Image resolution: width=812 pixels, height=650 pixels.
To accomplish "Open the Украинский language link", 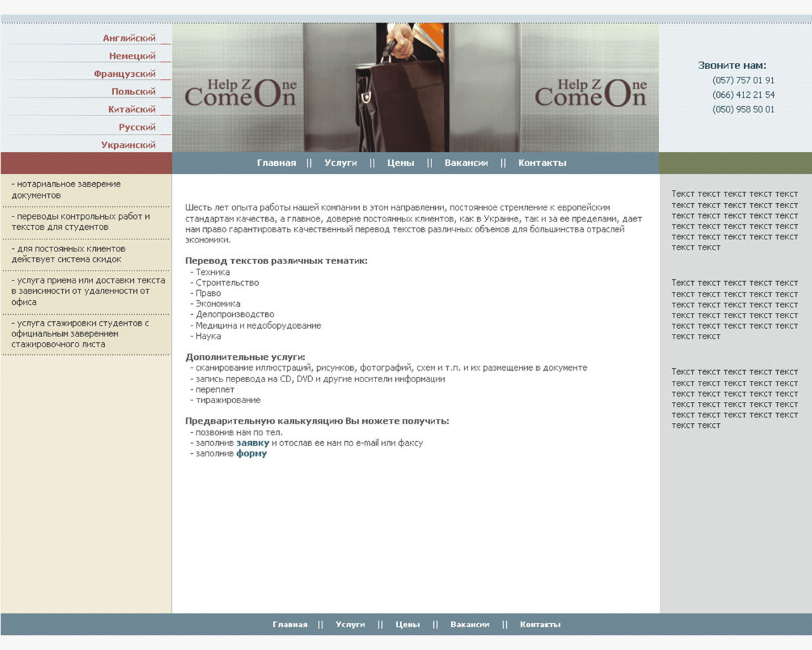I will point(128,145).
